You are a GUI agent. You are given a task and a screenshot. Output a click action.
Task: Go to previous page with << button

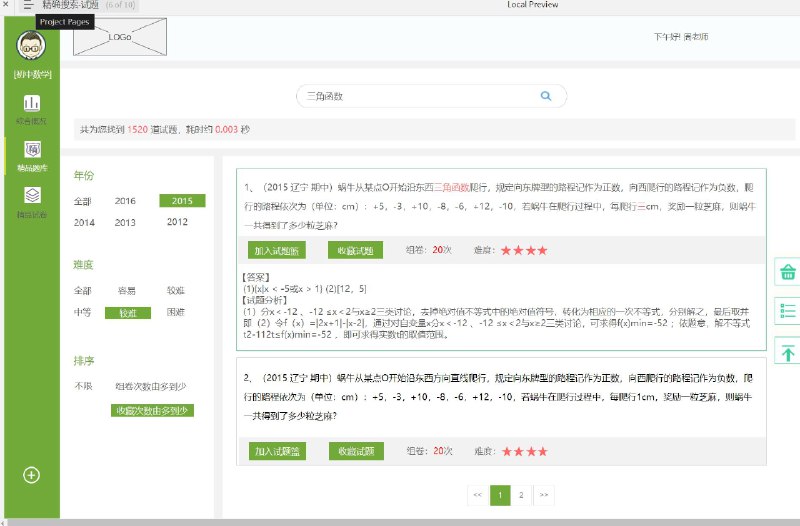pyautogui.click(x=478, y=495)
